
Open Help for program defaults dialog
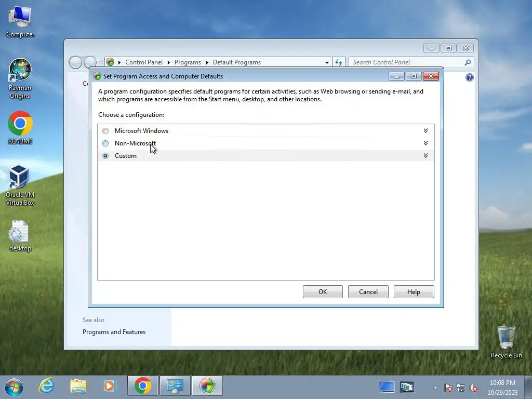point(414,292)
